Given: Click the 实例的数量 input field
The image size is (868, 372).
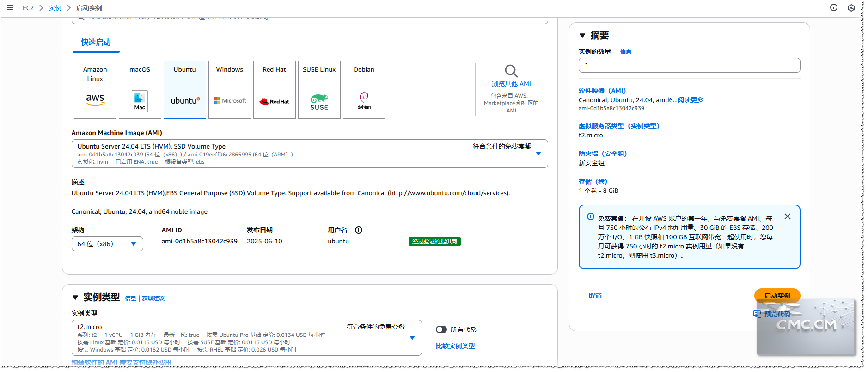Looking at the screenshot, I should coord(690,65).
